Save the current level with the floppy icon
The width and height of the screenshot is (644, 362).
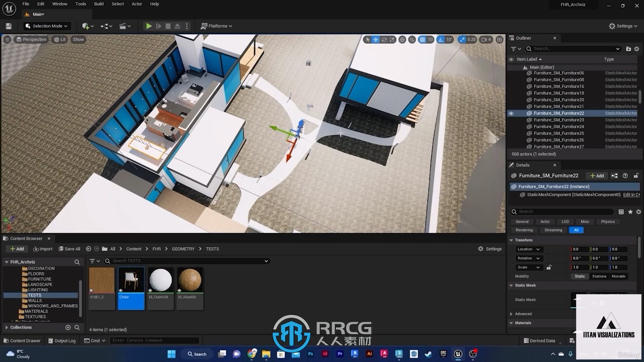click(9, 26)
